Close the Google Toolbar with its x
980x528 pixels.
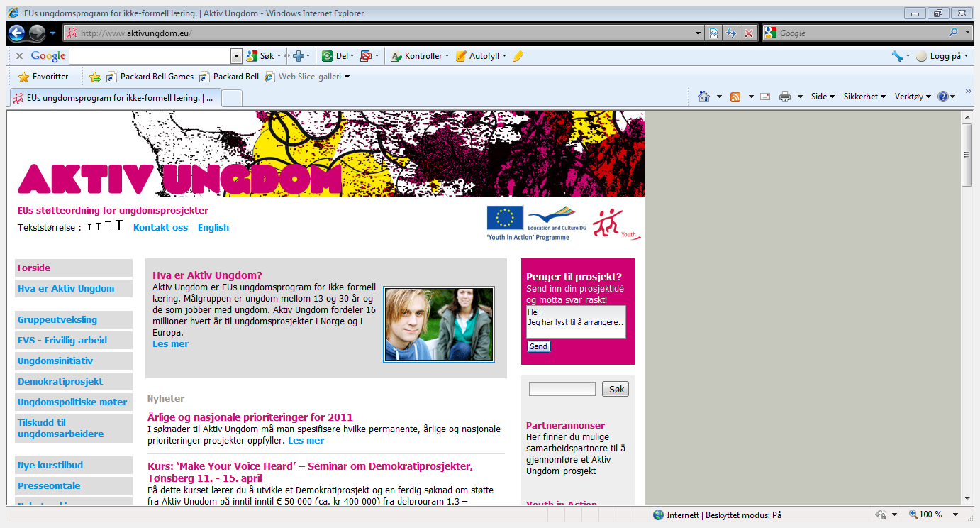pyautogui.click(x=19, y=56)
